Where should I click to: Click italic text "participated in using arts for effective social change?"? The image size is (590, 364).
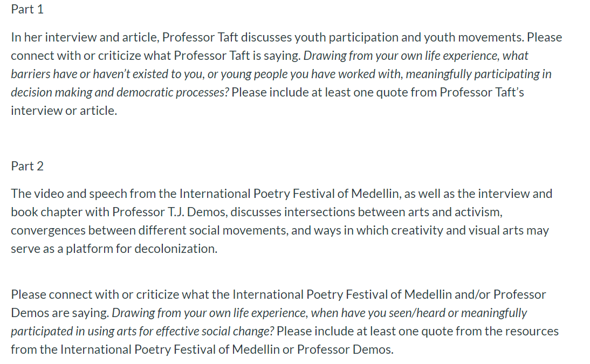pyautogui.click(x=142, y=331)
